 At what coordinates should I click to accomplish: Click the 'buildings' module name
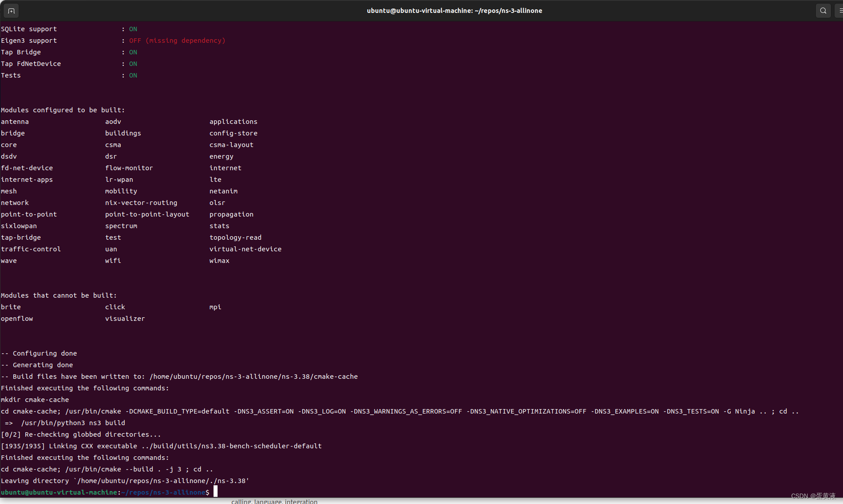coord(123,133)
